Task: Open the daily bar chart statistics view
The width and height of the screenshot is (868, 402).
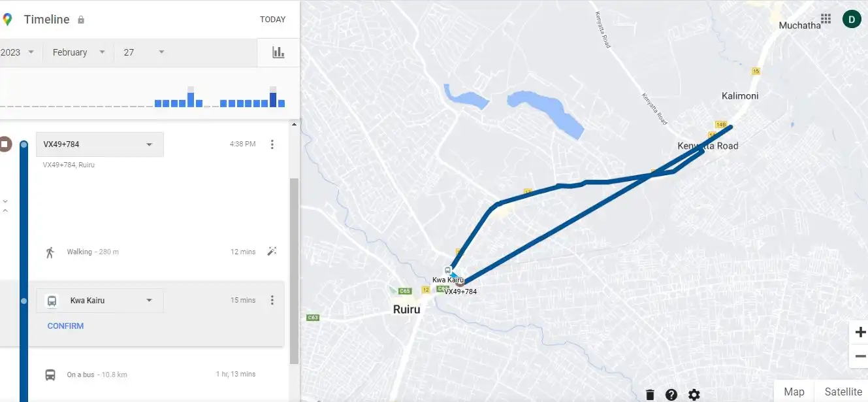Action: tap(279, 52)
